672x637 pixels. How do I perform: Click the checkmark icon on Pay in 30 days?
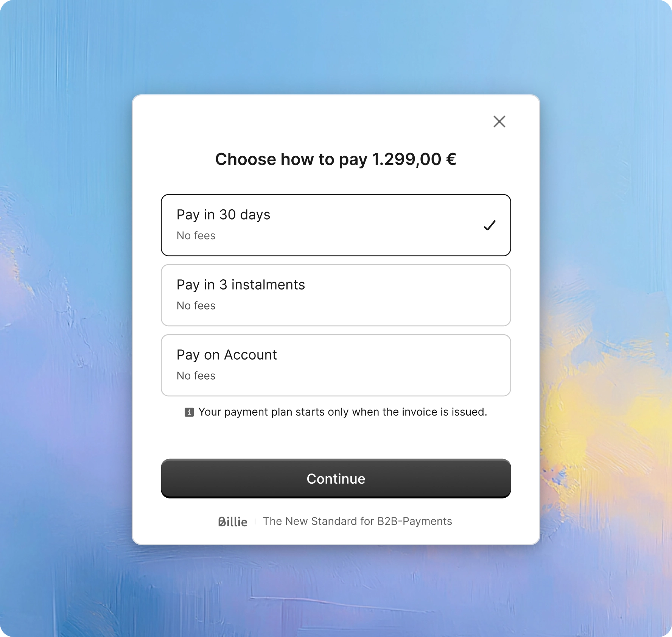(490, 225)
